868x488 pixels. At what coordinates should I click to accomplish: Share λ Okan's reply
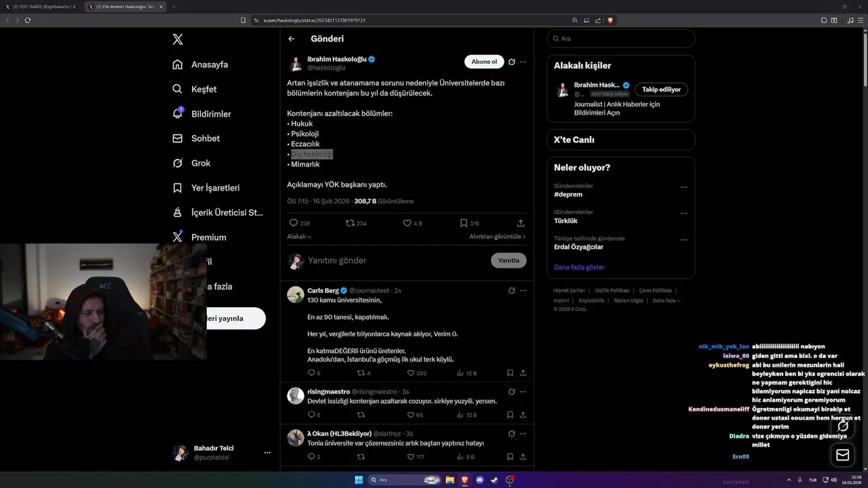523,457
